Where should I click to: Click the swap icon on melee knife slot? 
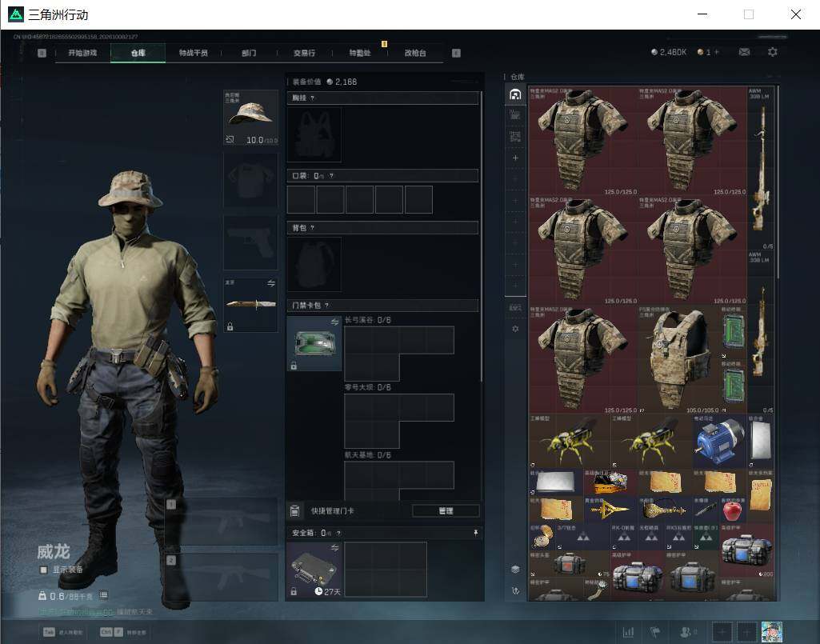pos(271,283)
